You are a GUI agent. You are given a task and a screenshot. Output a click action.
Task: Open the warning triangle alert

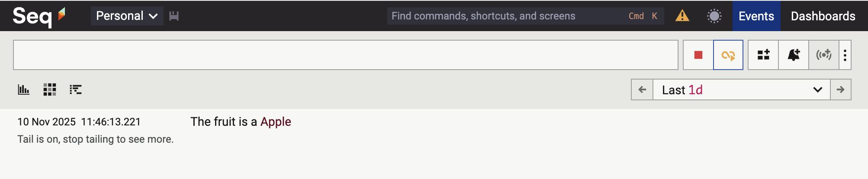point(682,16)
